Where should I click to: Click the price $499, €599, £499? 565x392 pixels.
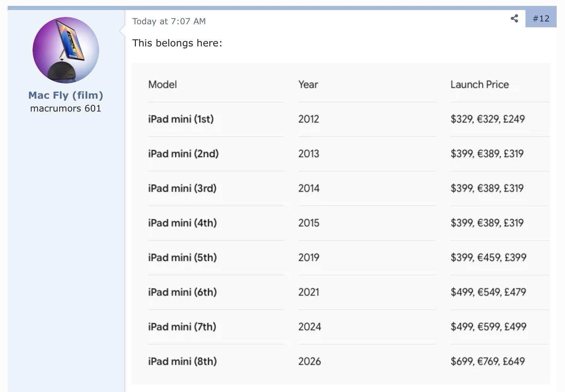point(488,327)
